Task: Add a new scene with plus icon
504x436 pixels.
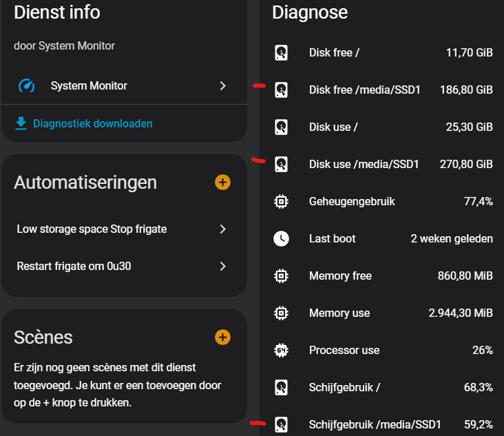Action: click(222, 337)
